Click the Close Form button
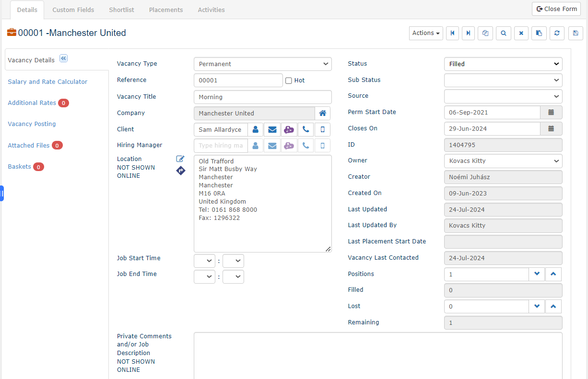 tap(556, 9)
